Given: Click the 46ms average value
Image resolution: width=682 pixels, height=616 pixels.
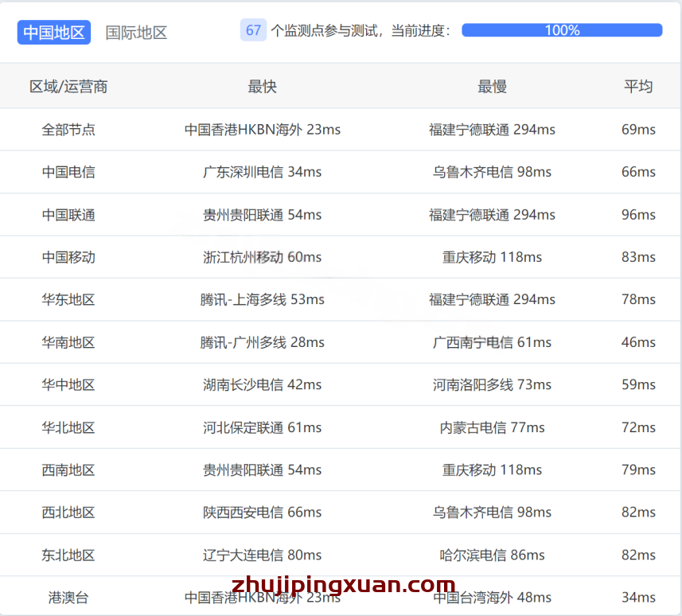Looking at the screenshot, I should coord(638,342).
